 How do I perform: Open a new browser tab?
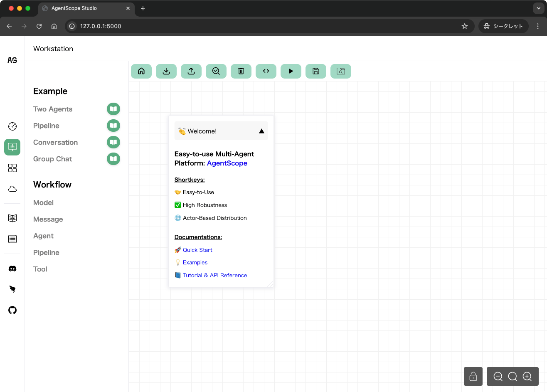pos(143,8)
